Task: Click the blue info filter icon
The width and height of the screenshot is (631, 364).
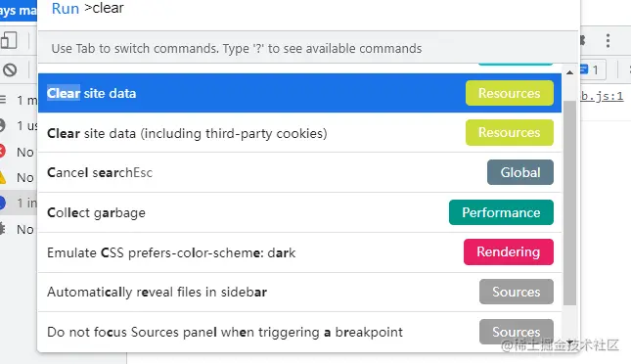Action: pyautogui.click(x=2, y=203)
